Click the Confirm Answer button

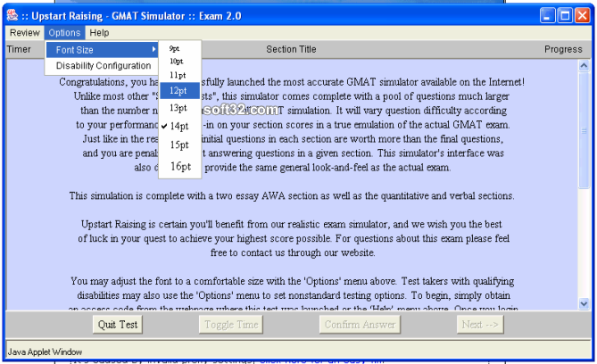[x=360, y=325]
